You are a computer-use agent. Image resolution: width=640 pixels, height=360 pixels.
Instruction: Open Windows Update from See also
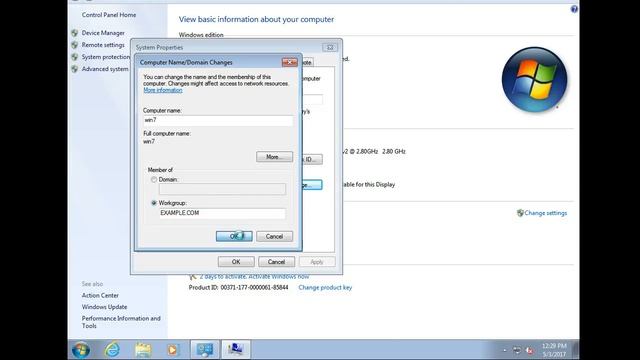[x=104, y=307]
